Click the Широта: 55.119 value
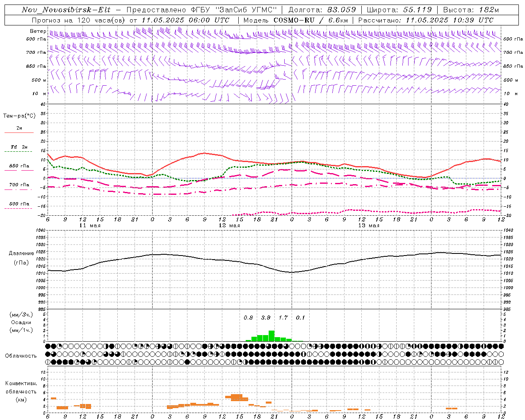 (x=399, y=10)
